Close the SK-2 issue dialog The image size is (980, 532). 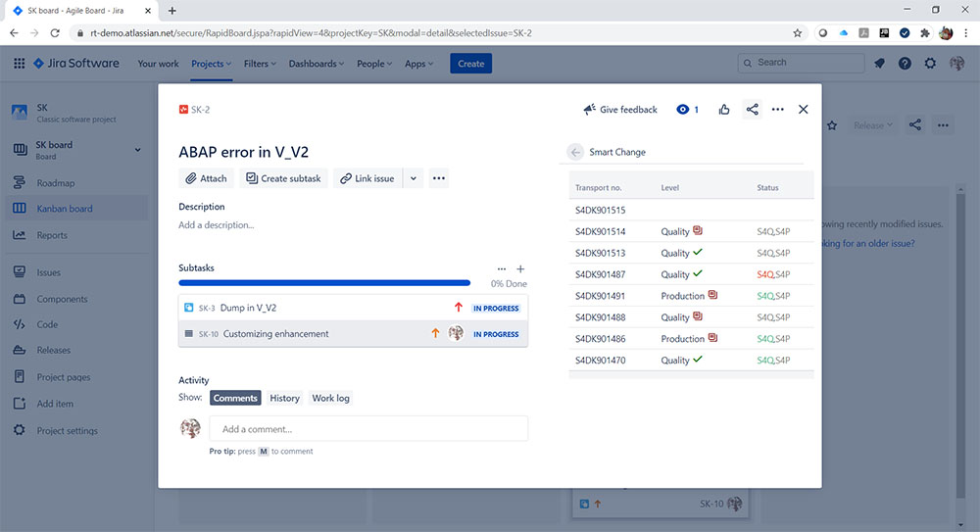pyautogui.click(x=804, y=110)
